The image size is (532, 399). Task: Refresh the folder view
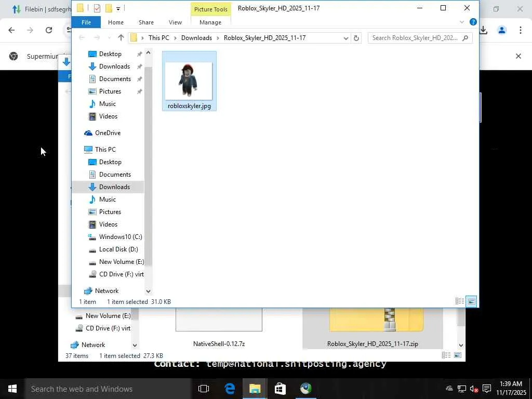pyautogui.click(x=356, y=38)
